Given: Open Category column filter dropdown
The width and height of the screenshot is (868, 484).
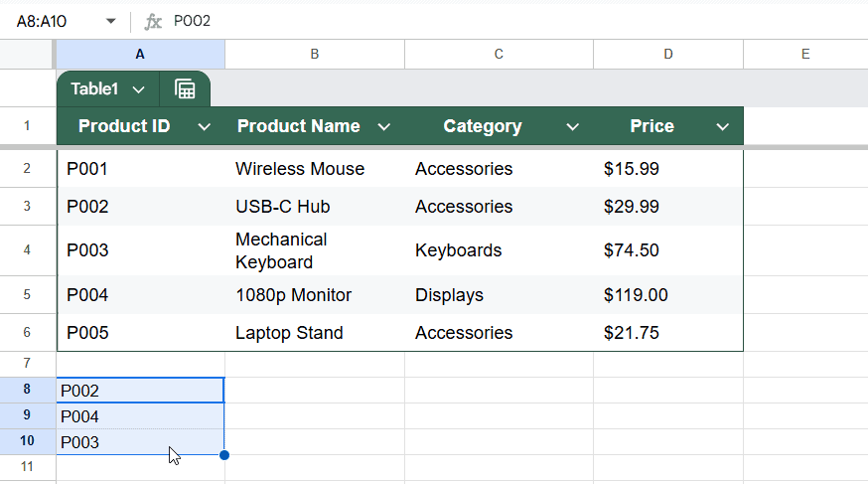Looking at the screenshot, I should point(572,127).
